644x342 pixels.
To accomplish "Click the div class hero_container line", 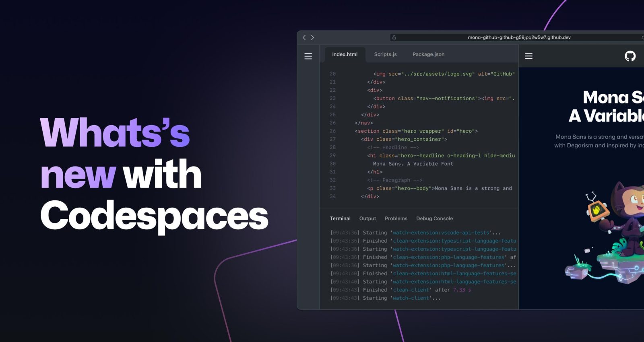I will point(404,139).
